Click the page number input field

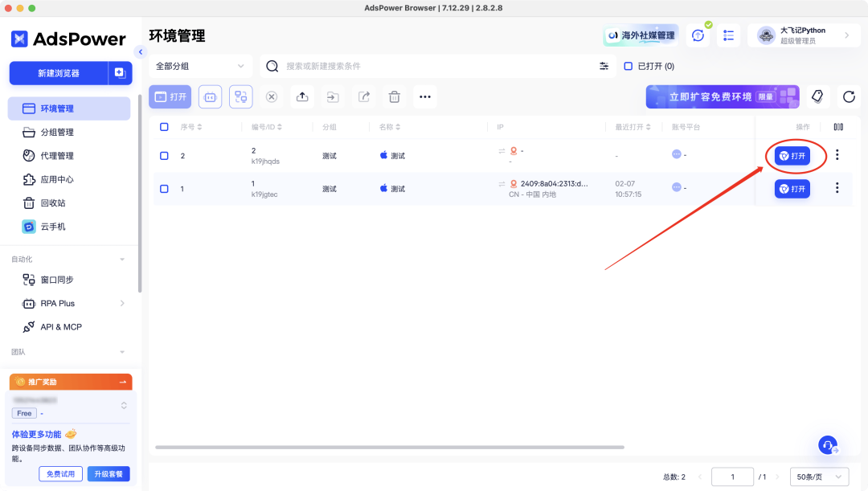[x=732, y=477]
